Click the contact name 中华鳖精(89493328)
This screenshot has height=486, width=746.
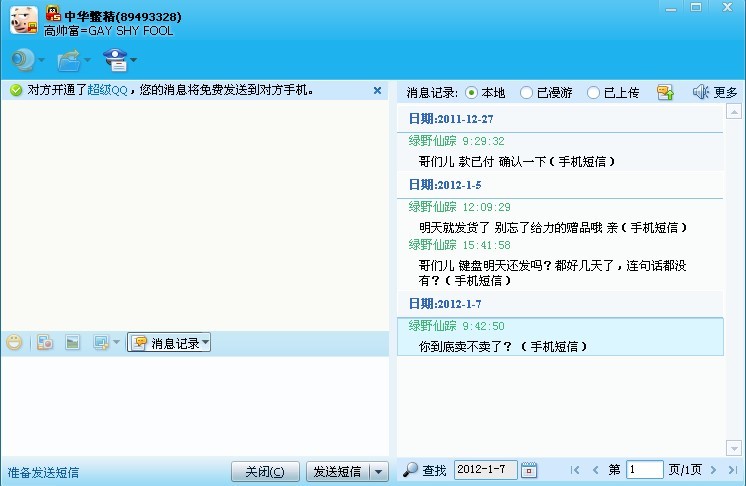coord(123,17)
